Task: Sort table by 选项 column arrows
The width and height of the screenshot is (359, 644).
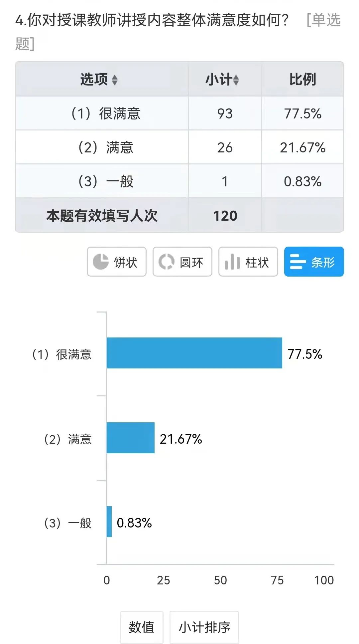Action: click(x=115, y=80)
